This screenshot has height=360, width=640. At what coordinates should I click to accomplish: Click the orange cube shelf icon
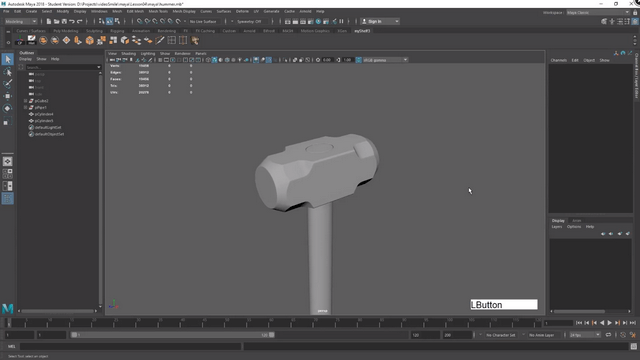(x=89, y=40)
